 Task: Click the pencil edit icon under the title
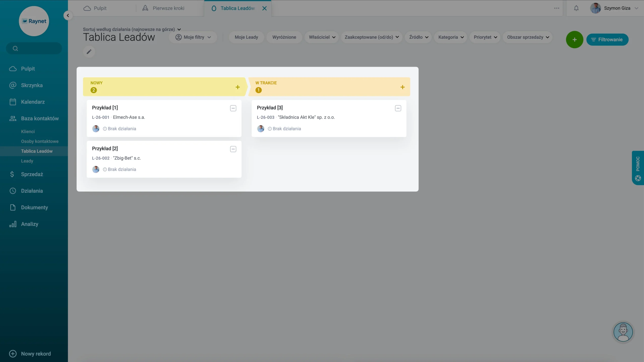pos(89,52)
